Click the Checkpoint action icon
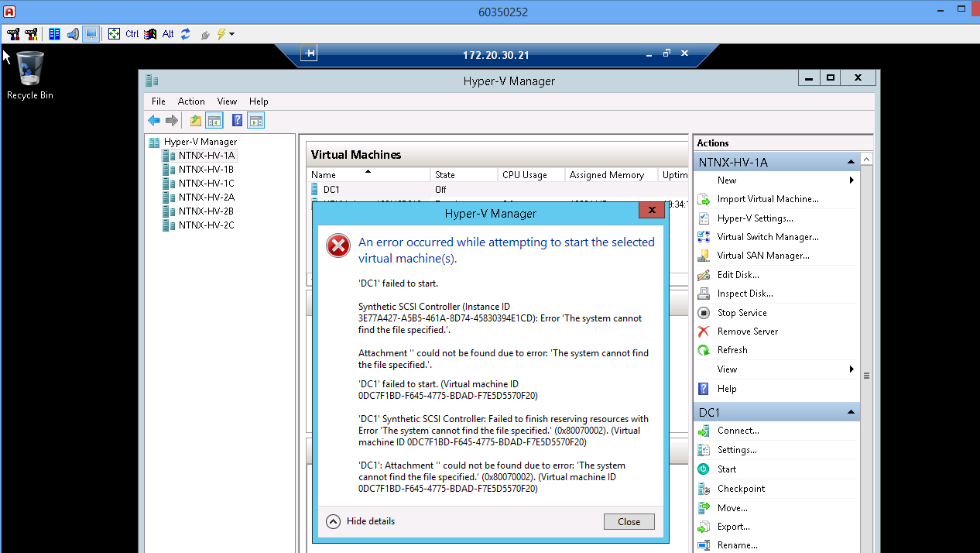The width and height of the screenshot is (980, 553). tap(704, 489)
